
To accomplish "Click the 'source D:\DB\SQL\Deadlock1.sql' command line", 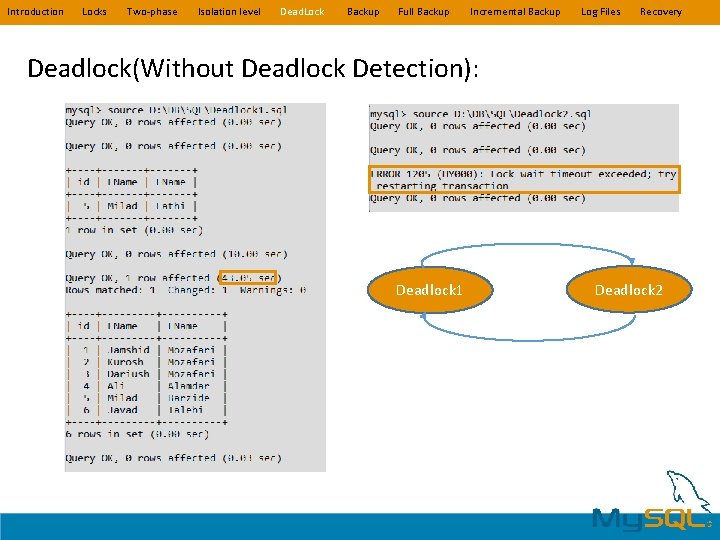I will [x=176, y=110].
